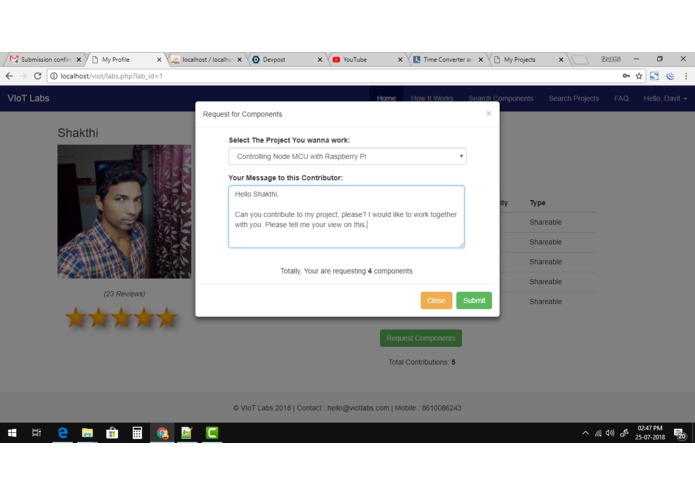Click the browser back arrow
Image resolution: width=695 pixels, height=494 pixels.
(9, 76)
